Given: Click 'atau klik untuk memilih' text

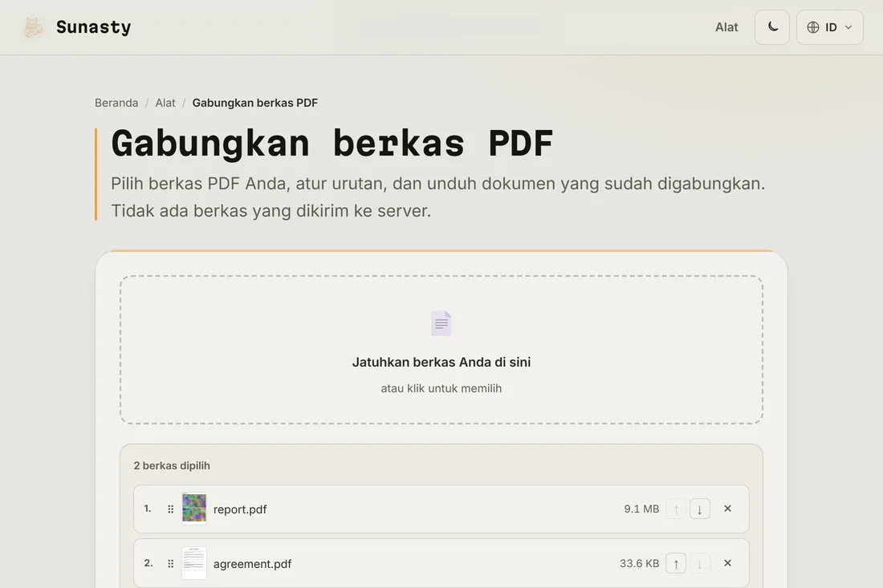Looking at the screenshot, I should click(x=441, y=388).
